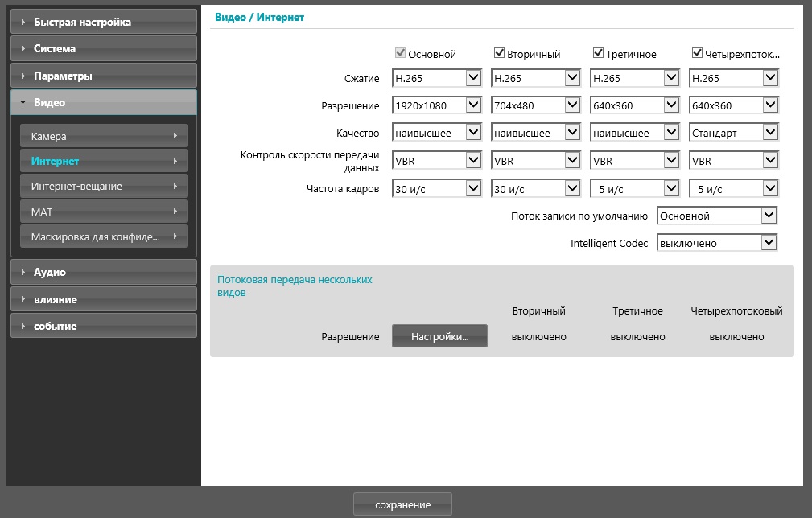
Task: Click выключено status under Вторичный
Action: click(x=538, y=337)
